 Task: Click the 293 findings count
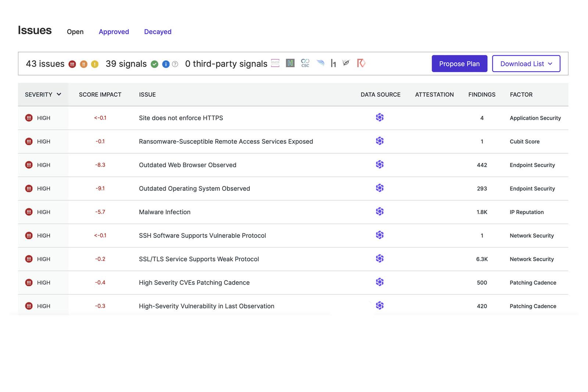[482, 188]
